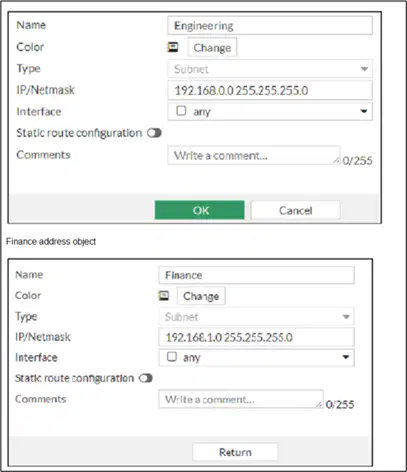This screenshot has height=472, width=407.
Task: Click the any-interface checkbox icon for Engineering
Action: point(181,111)
